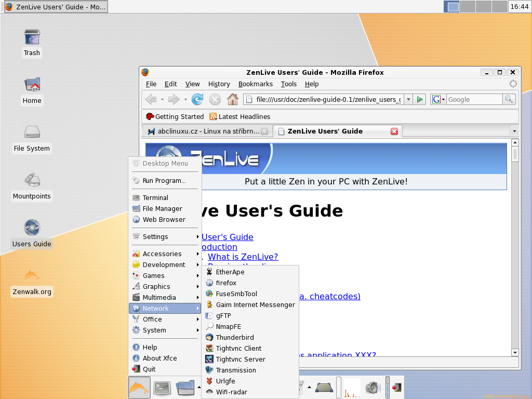
Task: Go back with Firefox's Back arrow
Action: (x=151, y=99)
